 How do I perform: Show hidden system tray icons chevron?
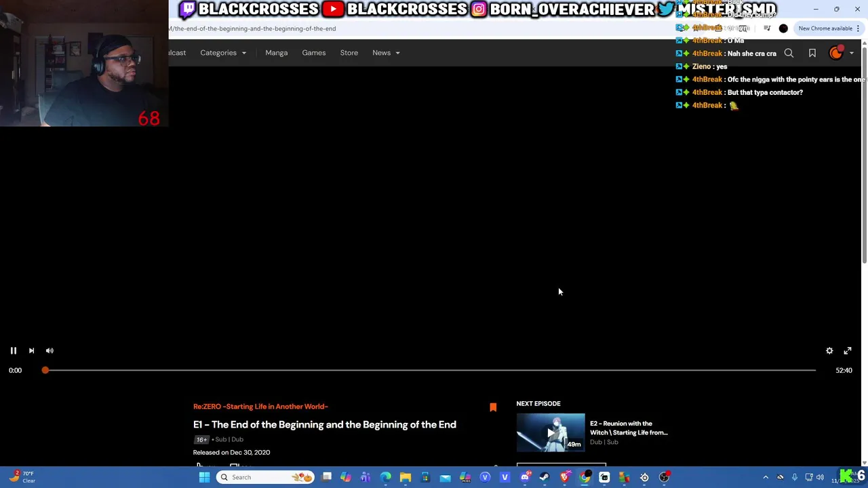[766, 477]
